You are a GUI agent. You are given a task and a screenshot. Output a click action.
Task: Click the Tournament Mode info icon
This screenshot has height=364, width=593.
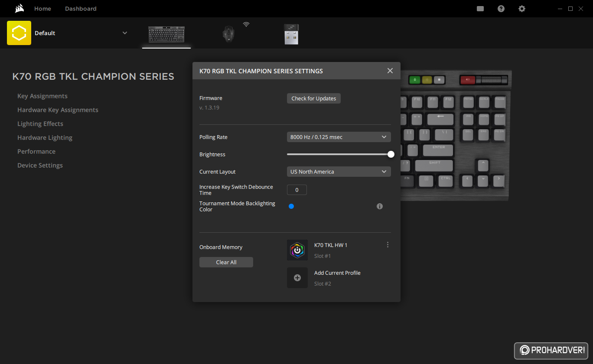(x=380, y=206)
